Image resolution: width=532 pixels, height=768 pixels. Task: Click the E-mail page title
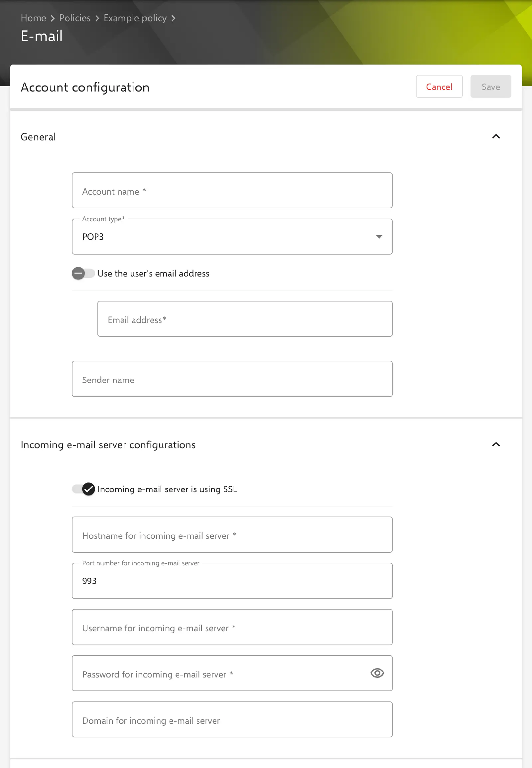click(x=42, y=36)
